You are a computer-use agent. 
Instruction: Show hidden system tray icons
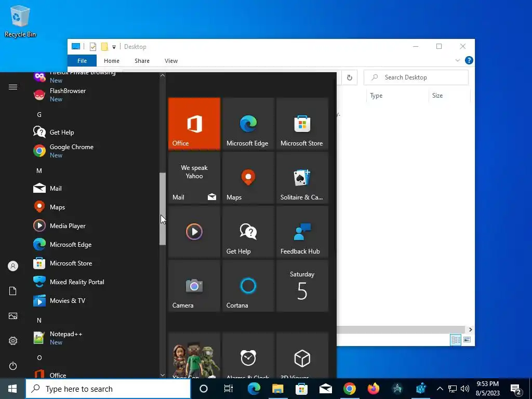coord(440,389)
